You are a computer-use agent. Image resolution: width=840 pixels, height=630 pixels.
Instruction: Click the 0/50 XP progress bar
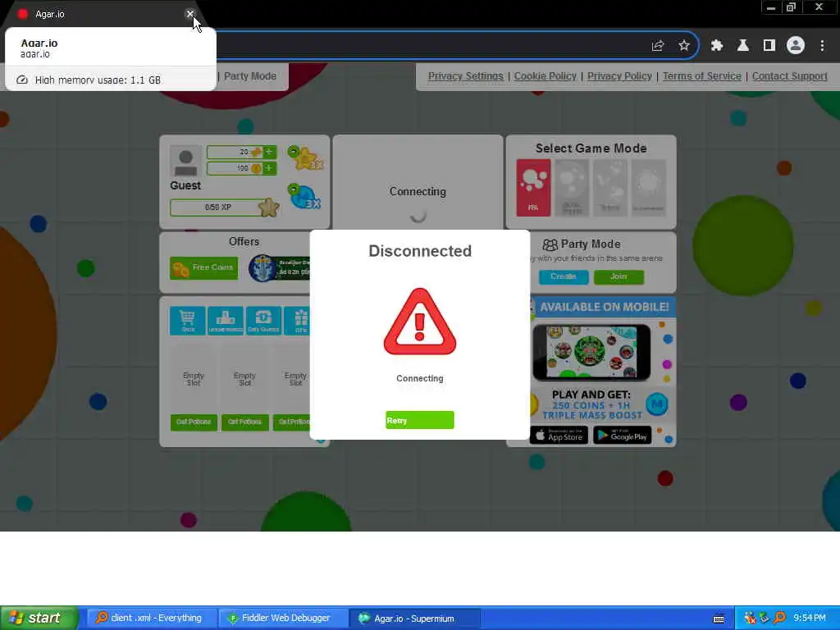(217, 208)
